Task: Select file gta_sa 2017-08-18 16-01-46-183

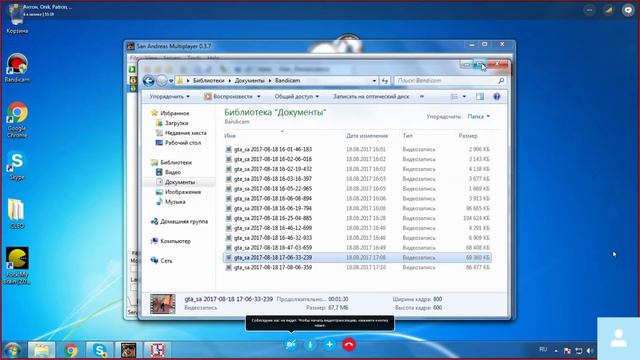Action: pos(357,149)
